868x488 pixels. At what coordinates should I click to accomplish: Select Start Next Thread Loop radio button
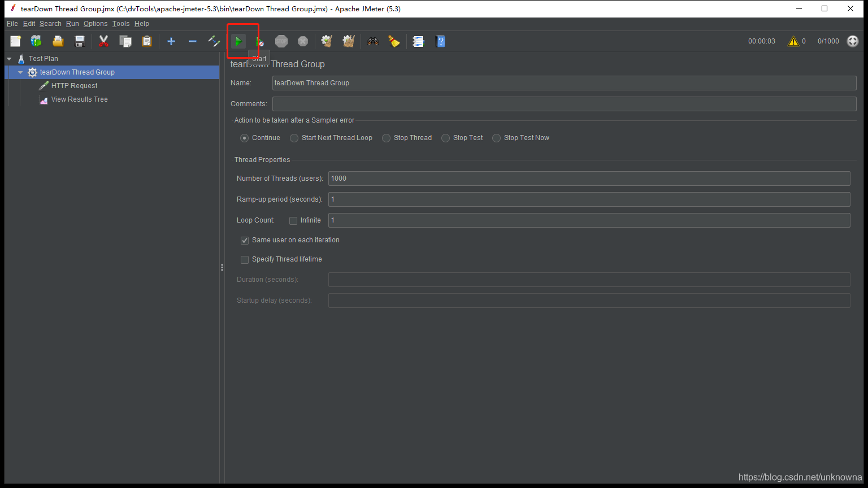[x=294, y=138]
